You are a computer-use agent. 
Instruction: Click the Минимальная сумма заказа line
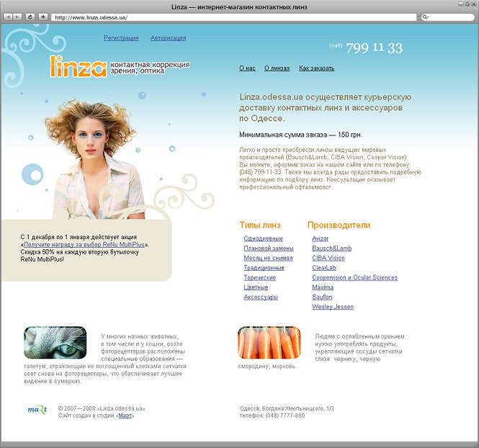coord(300,135)
